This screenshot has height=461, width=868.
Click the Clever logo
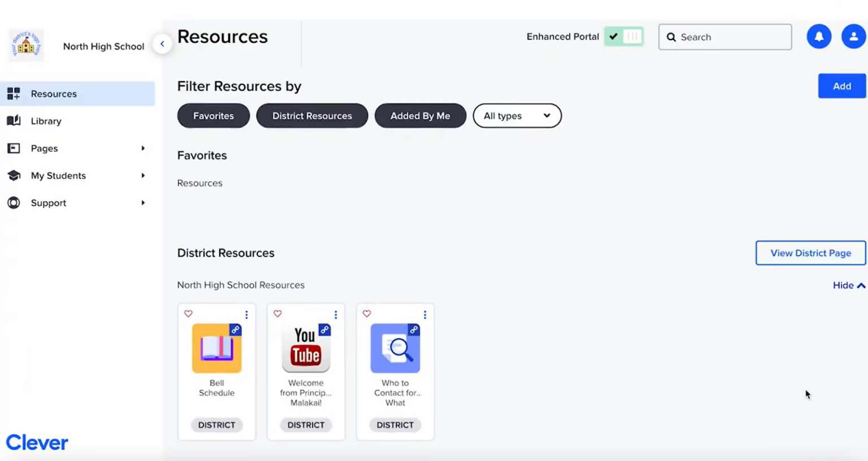point(37,442)
